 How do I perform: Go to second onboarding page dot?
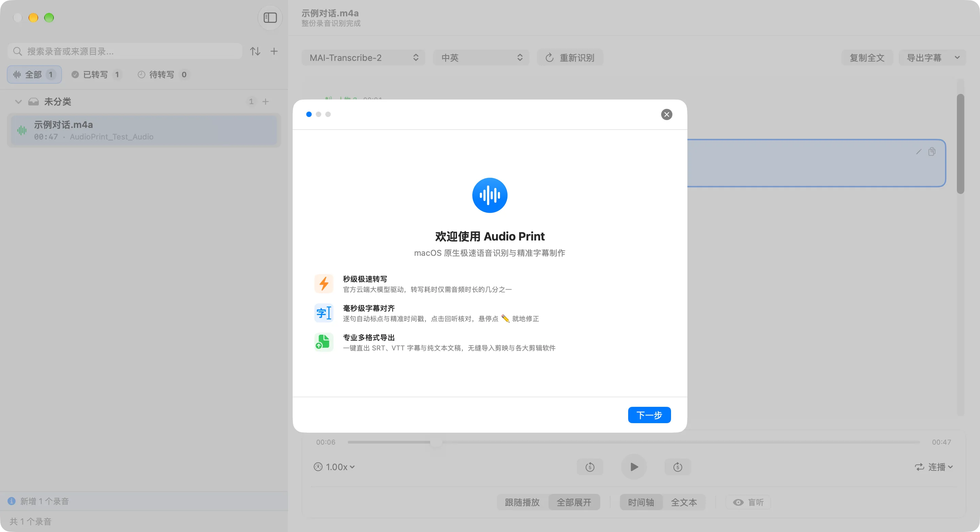pyautogui.click(x=318, y=115)
